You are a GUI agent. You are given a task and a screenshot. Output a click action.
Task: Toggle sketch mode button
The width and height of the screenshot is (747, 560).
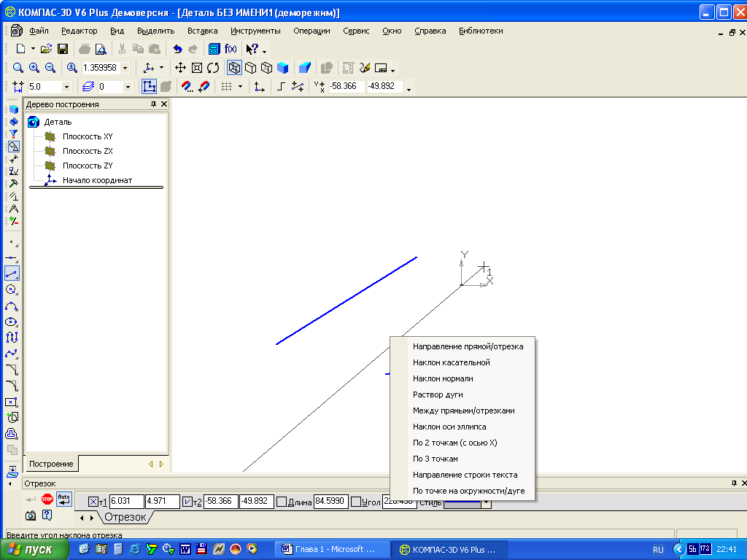(x=149, y=86)
